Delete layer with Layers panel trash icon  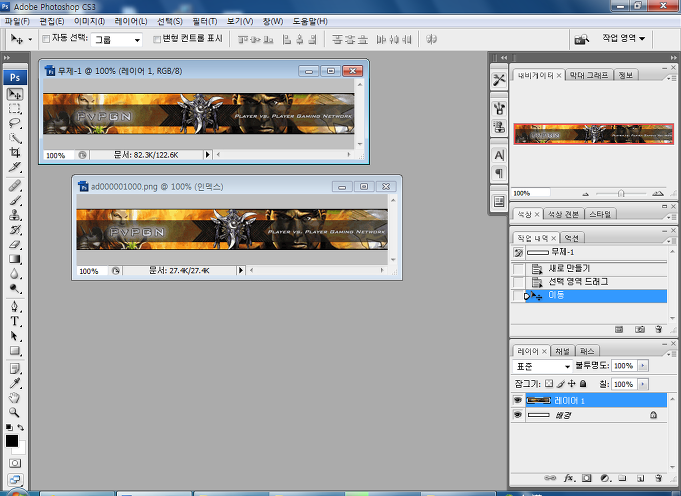[x=659, y=478]
